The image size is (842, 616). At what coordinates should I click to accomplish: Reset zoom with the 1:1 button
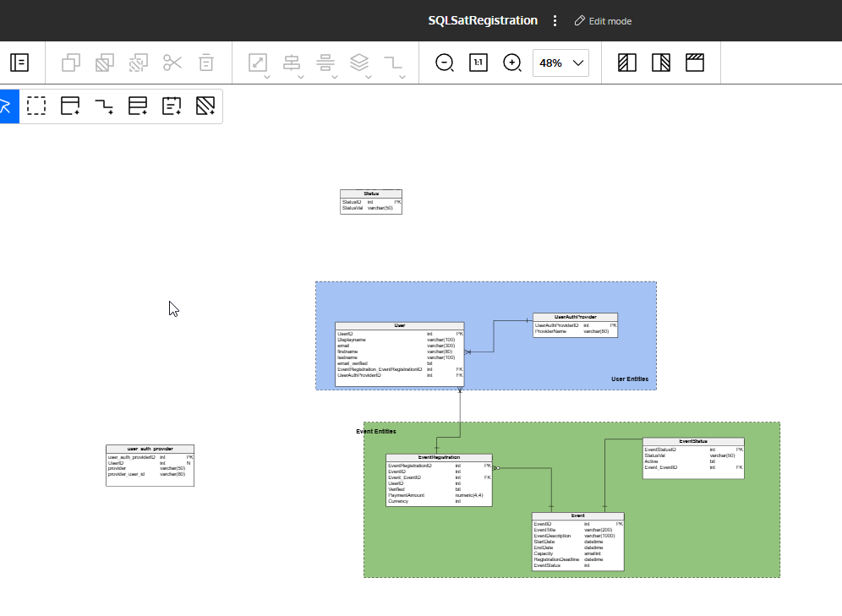point(478,63)
